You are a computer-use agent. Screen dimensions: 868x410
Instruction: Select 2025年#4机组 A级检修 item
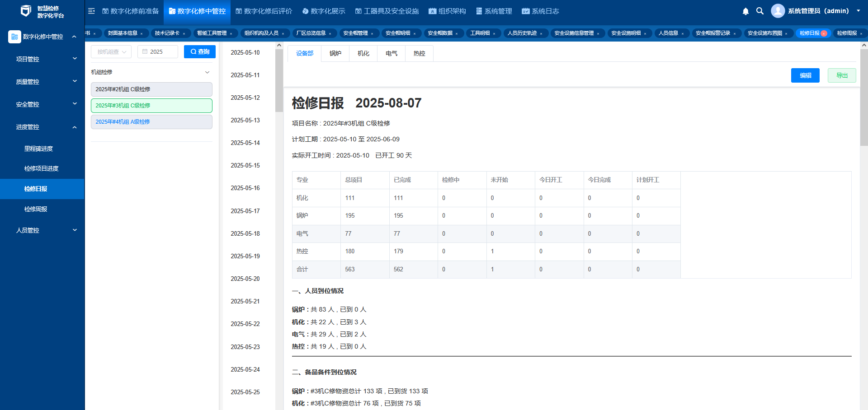point(151,122)
